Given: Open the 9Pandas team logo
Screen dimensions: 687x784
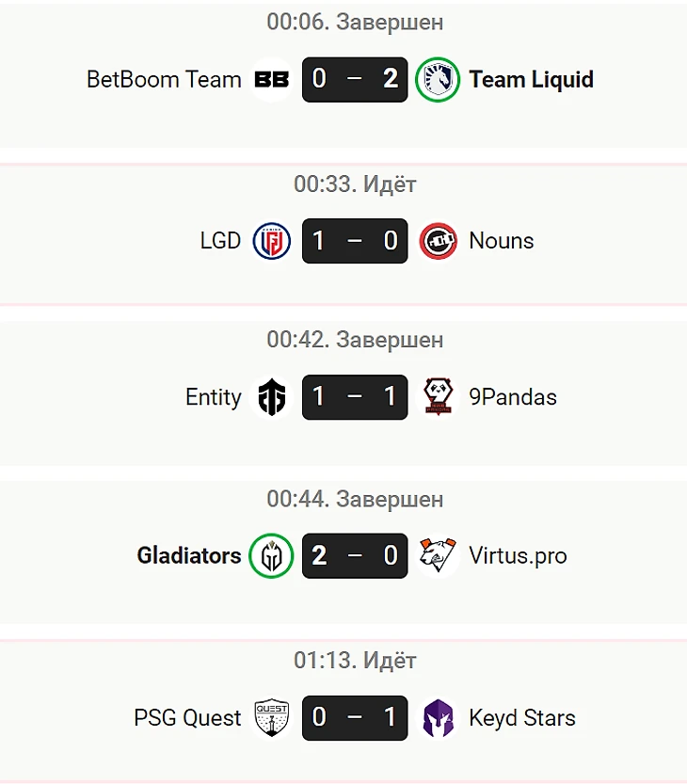Looking at the screenshot, I should pos(438,397).
